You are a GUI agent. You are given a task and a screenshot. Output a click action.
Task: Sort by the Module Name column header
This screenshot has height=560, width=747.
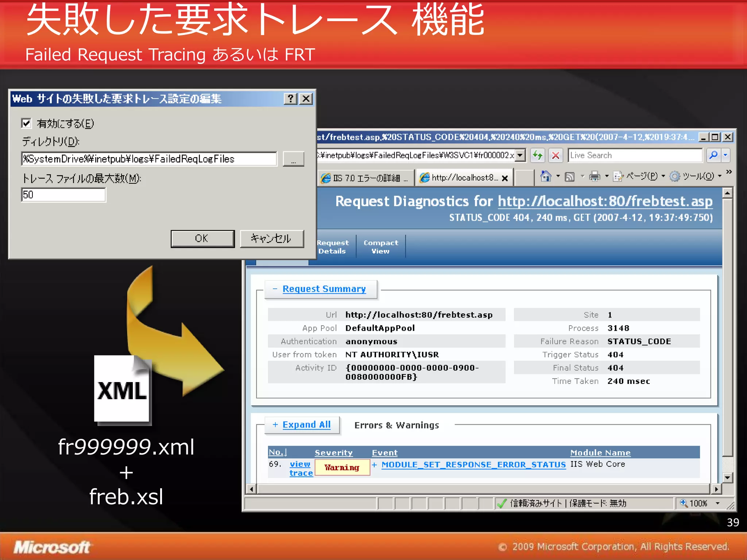tap(600, 452)
